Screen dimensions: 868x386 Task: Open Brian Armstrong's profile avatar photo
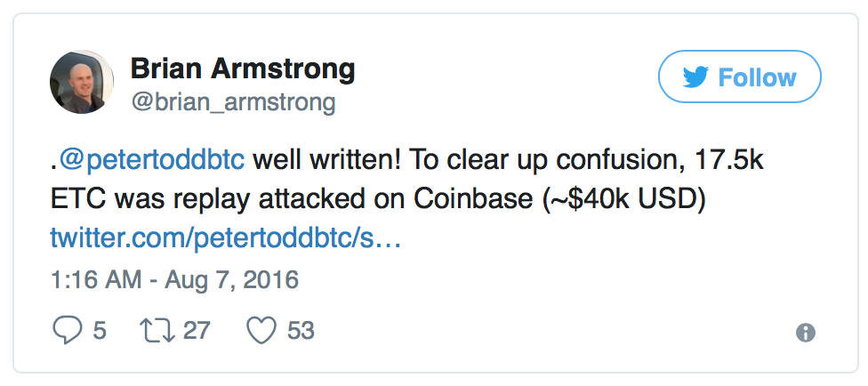[x=82, y=82]
